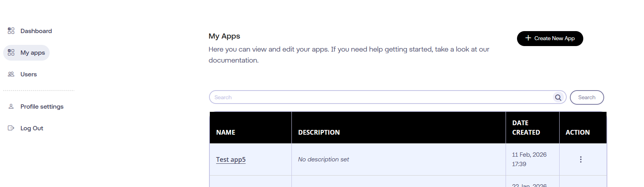
Task: Open the Test app5 link
Action: pyautogui.click(x=231, y=159)
